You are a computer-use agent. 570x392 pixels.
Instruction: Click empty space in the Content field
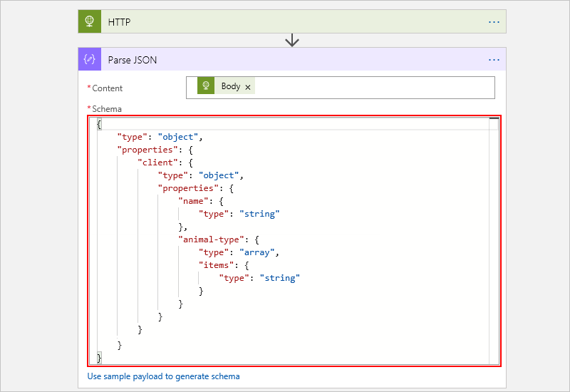point(370,88)
